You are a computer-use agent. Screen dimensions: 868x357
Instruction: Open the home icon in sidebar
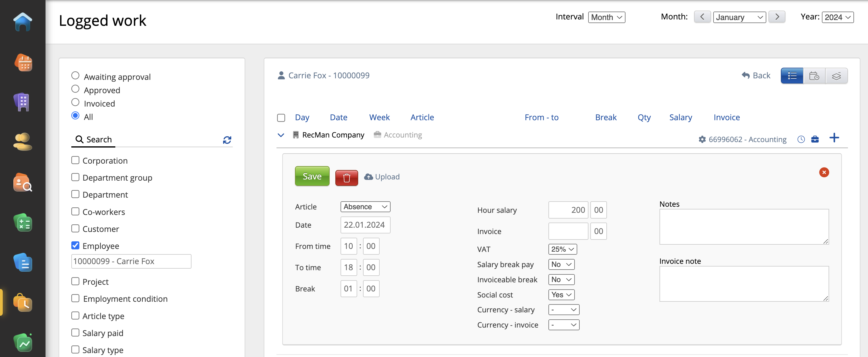click(22, 22)
